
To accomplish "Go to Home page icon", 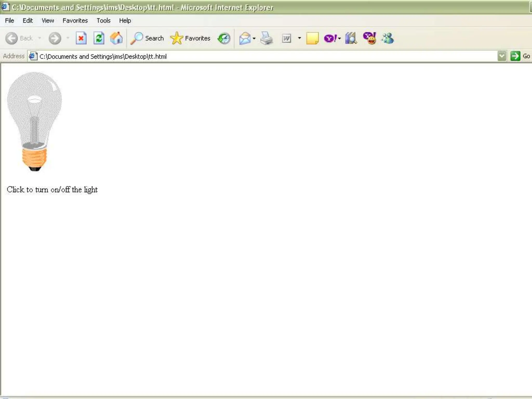I will point(116,38).
